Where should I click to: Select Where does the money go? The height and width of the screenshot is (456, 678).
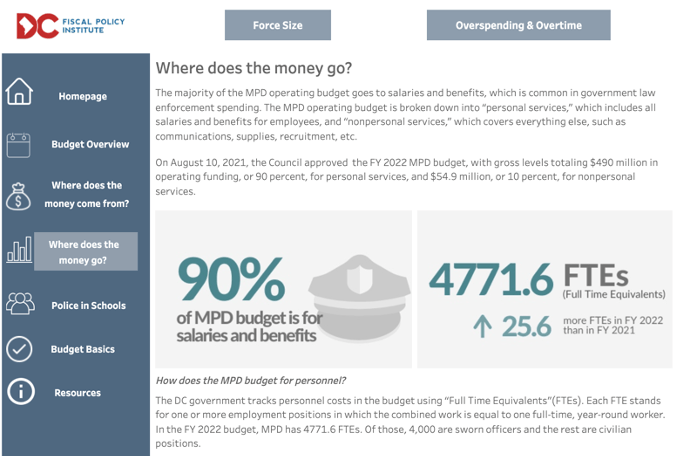[x=85, y=252]
